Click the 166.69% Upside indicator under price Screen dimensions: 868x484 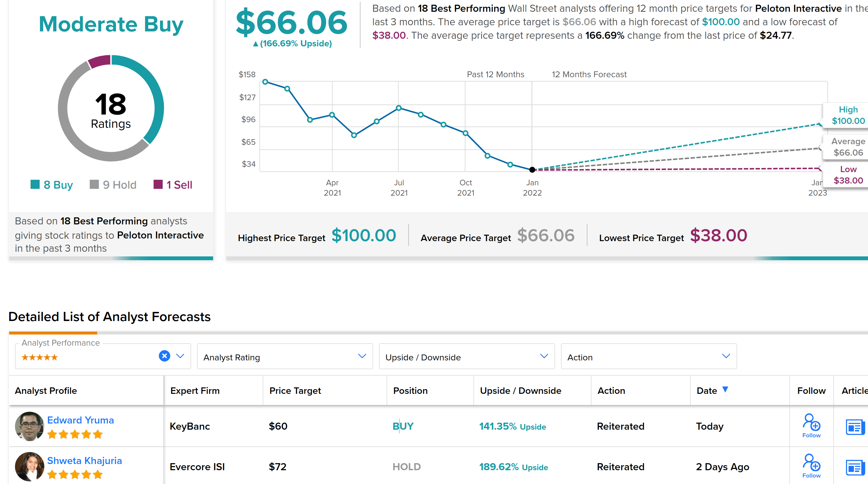point(292,43)
